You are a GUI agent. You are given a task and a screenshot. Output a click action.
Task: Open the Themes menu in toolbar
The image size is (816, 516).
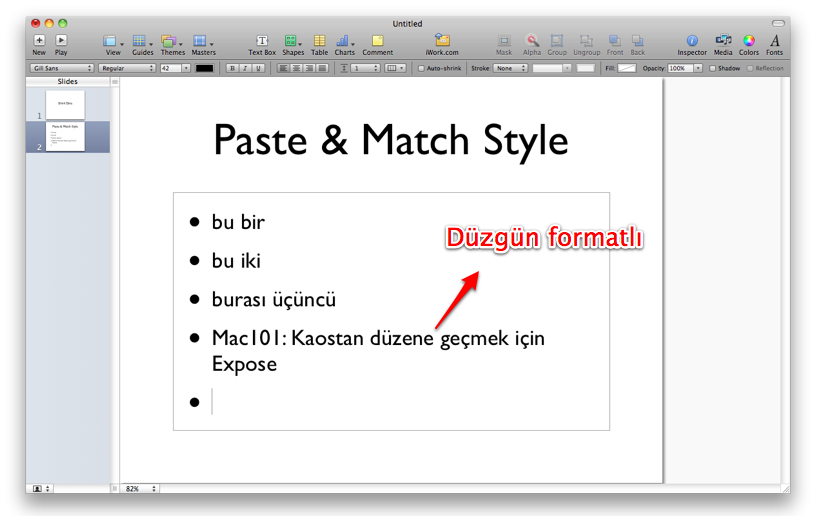(172, 41)
